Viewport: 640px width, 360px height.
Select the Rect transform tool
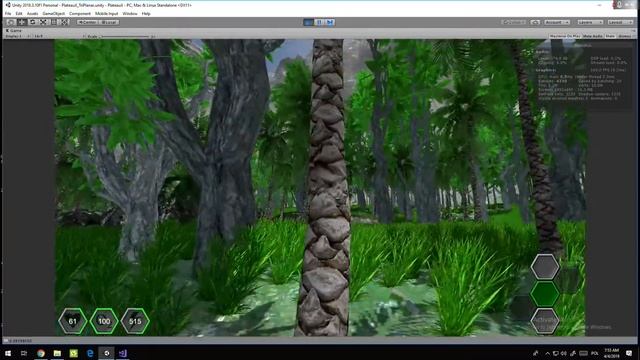pos(53,22)
